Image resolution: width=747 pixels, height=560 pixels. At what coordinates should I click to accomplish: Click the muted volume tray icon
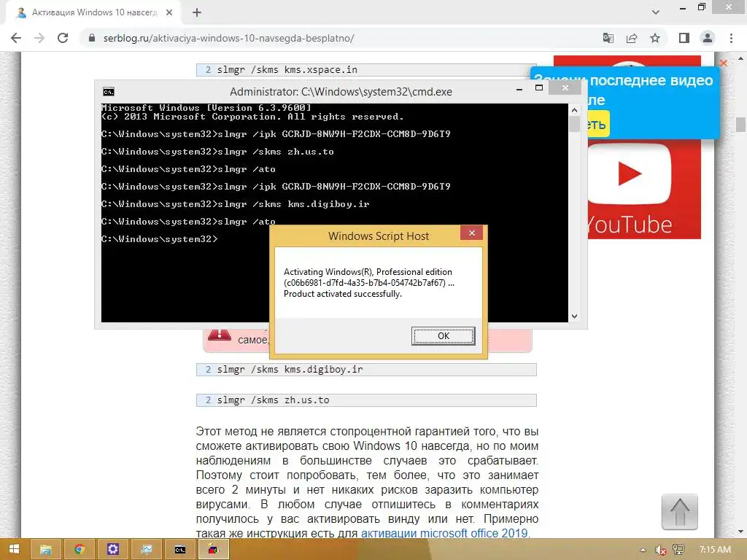660,550
